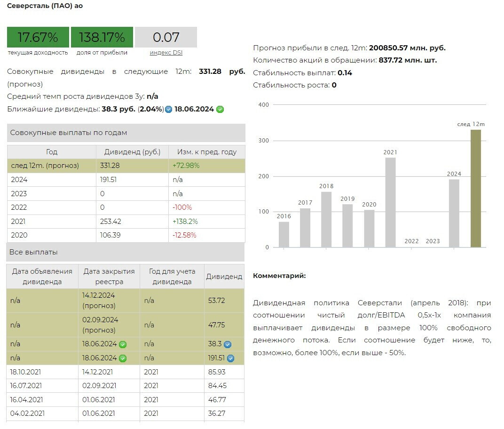Image resolution: width=504 pixels, height=429 pixels.
Task: Click green check in the 191.51 dividend row
Action: coord(123,358)
